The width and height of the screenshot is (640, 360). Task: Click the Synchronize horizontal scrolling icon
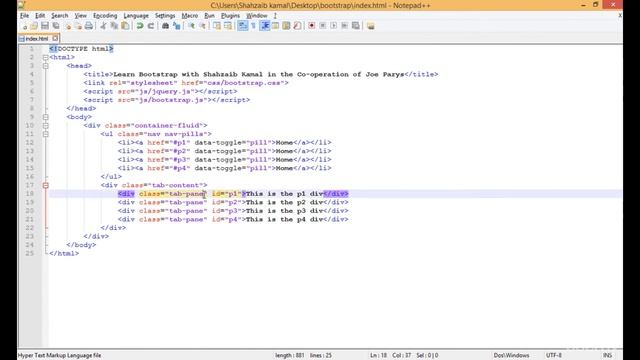pos(228,26)
